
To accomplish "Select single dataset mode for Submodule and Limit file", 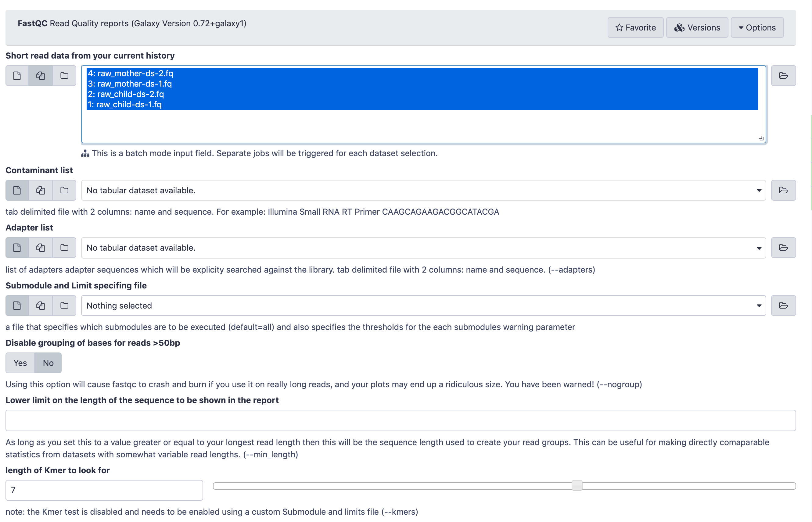I will point(17,306).
